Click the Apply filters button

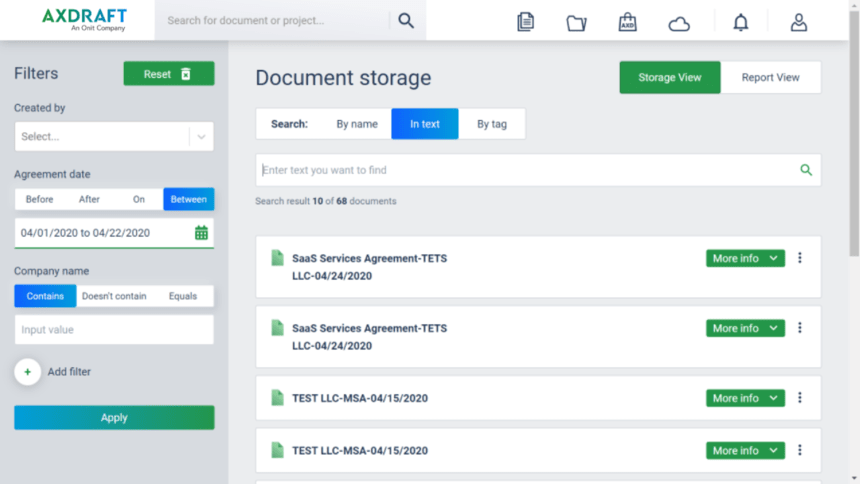114,418
